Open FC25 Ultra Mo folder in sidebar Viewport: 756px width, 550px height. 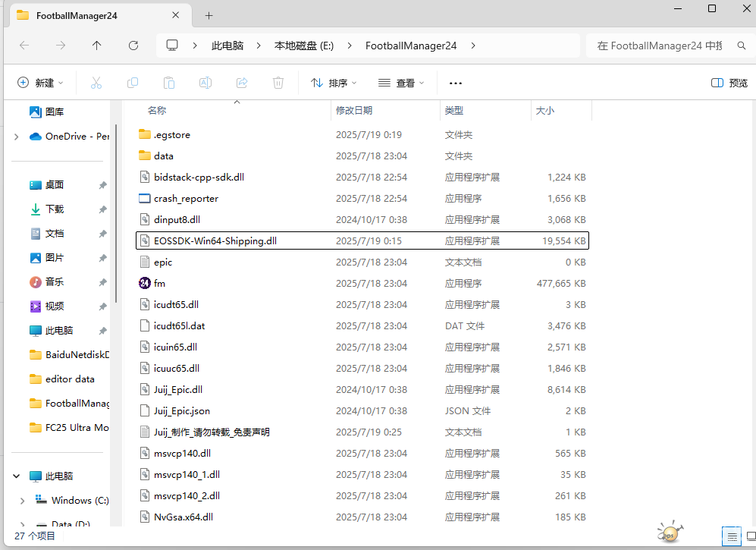[x=69, y=427]
